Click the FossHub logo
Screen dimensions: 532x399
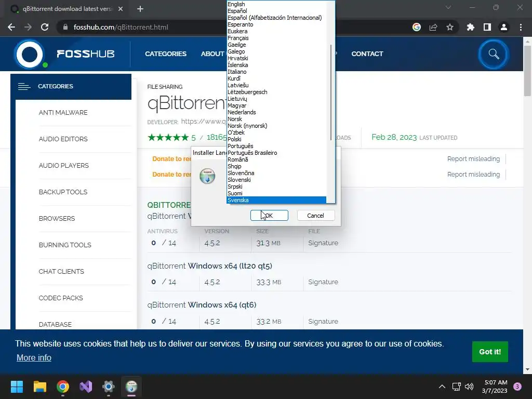click(64, 54)
